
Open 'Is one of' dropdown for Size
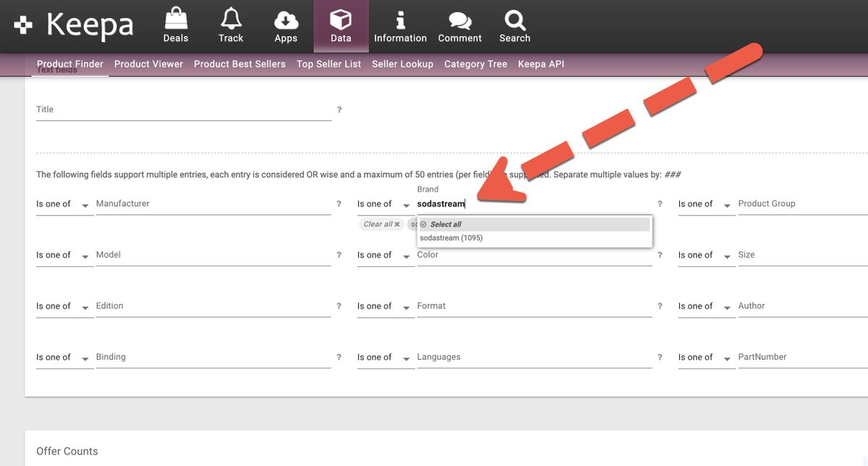(x=707, y=256)
